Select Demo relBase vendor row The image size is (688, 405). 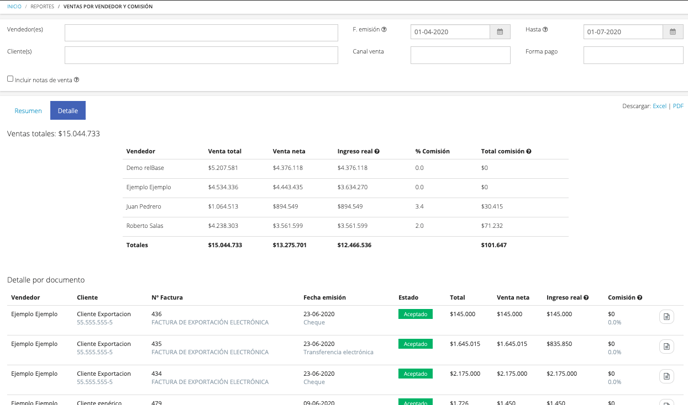346,168
